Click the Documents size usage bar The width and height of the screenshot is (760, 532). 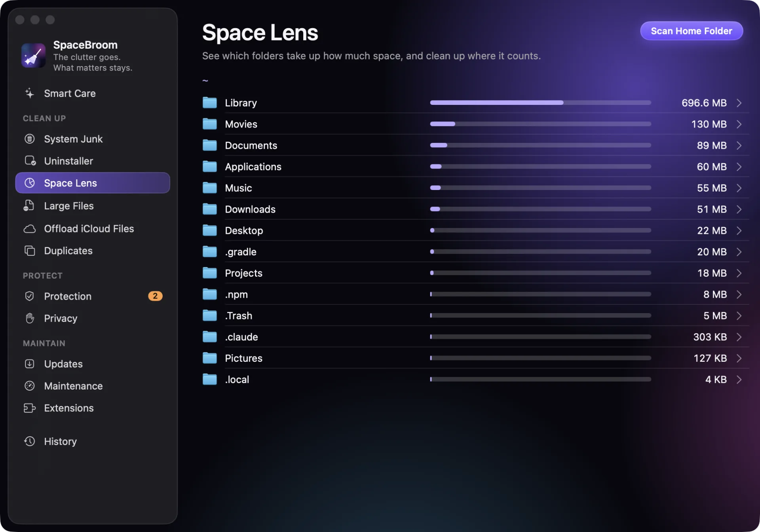540,145
